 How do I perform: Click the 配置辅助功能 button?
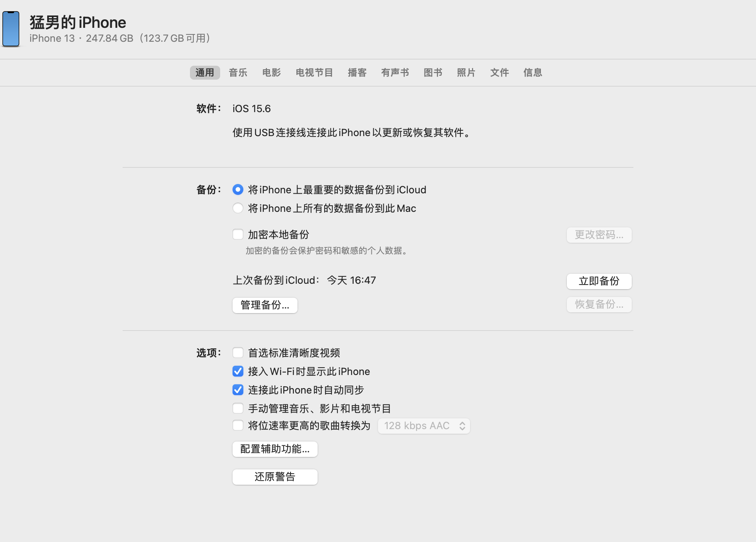pyautogui.click(x=275, y=449)
